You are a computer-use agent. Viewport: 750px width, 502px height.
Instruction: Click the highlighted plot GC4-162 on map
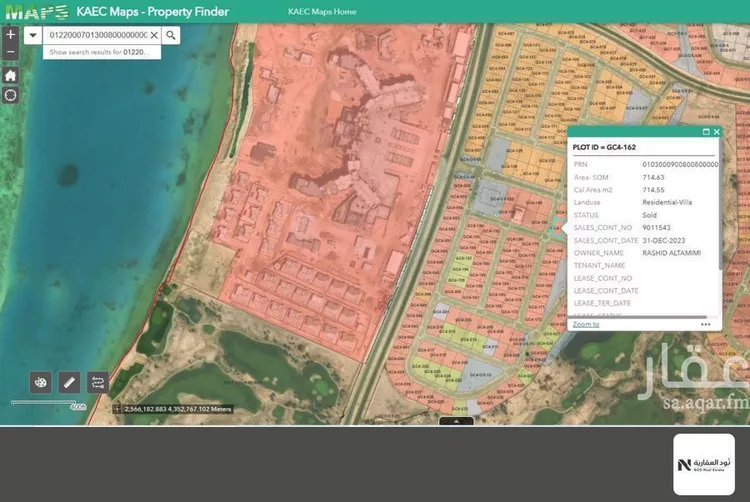pos(558,228)
